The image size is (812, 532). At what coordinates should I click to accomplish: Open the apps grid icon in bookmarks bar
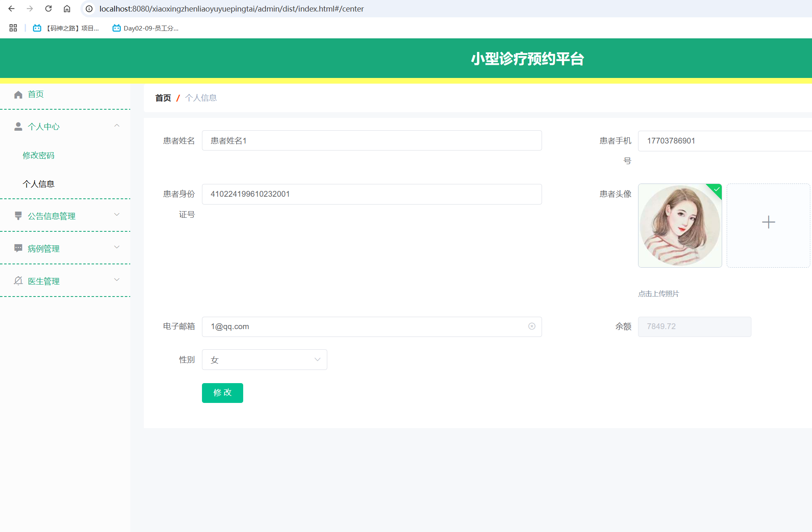point(13,28)
